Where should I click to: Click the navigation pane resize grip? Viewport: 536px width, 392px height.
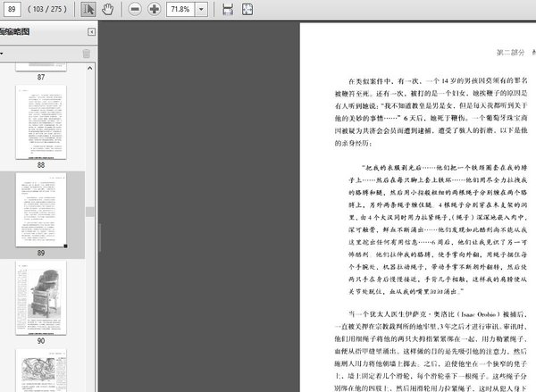coord(100,238)
